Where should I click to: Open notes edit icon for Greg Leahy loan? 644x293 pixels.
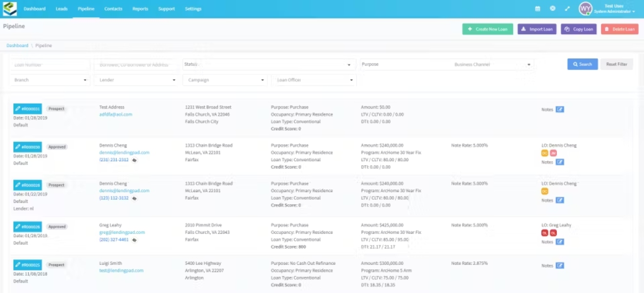pos(560,242)
